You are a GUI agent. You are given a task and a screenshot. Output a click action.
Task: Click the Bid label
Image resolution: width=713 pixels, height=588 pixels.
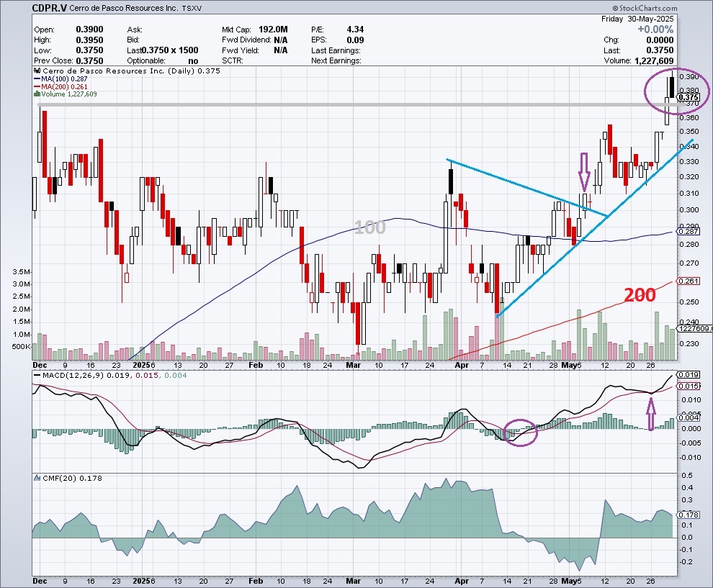[133, 40]
